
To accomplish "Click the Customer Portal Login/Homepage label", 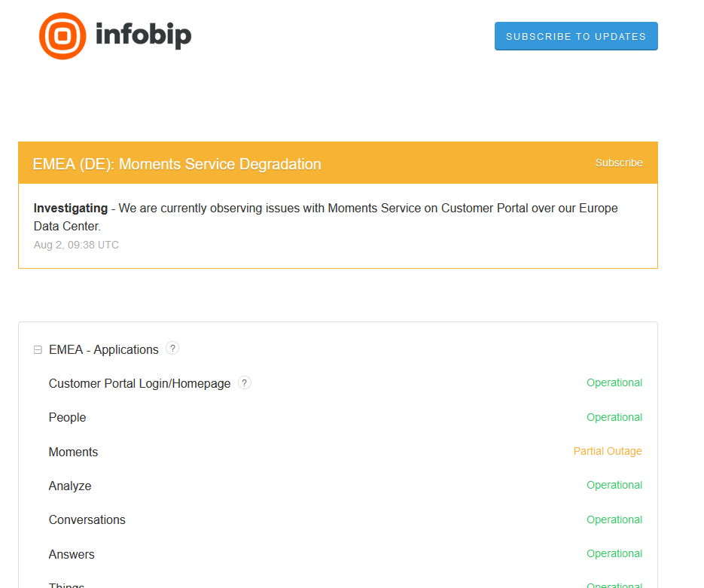I will tap(139, 383).
